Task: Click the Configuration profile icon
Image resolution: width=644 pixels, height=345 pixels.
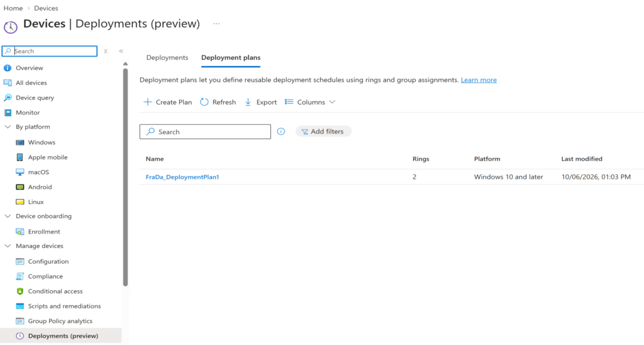Action: (19, 261)
